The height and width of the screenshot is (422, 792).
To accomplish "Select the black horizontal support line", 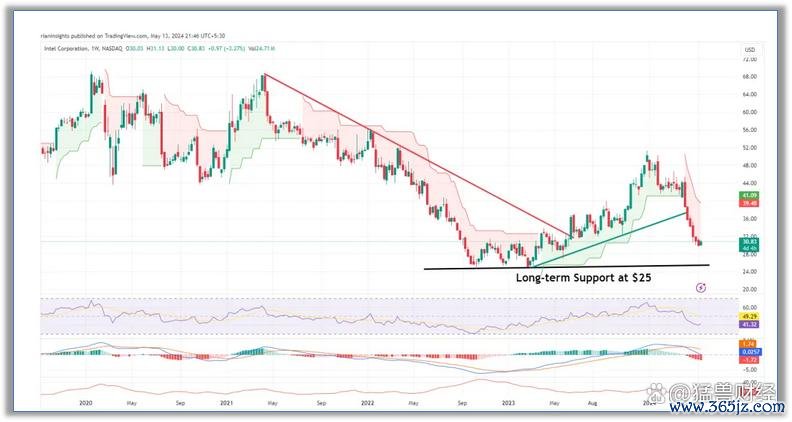I will (x=470, y=268).
